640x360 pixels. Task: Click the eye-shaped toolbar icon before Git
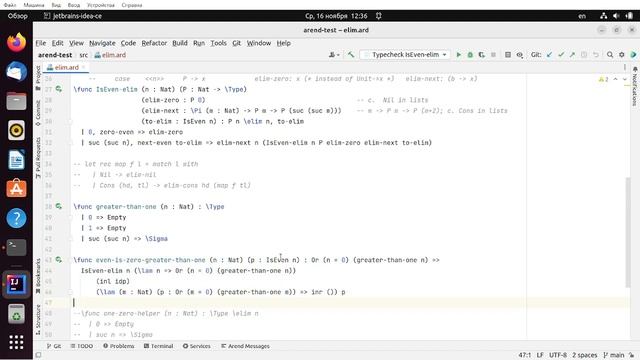pos(520,55)
